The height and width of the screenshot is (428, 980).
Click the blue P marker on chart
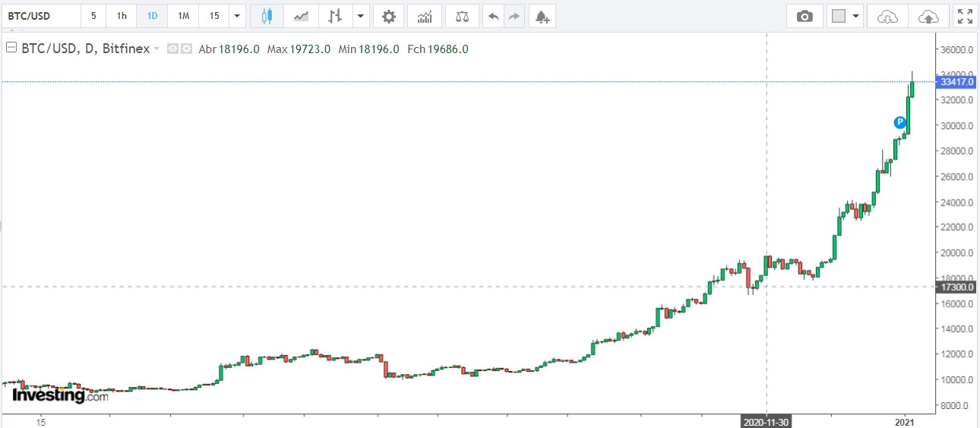pyautogui.click(x=899, y=121)
